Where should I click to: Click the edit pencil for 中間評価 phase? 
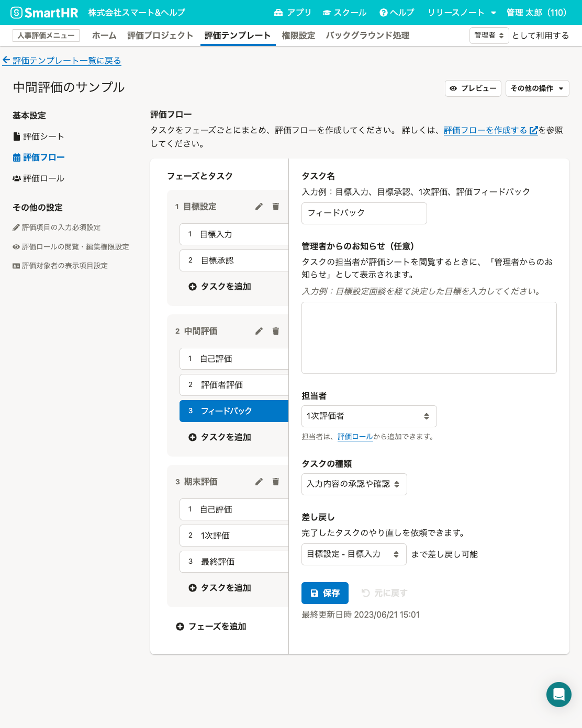(259, 331)
